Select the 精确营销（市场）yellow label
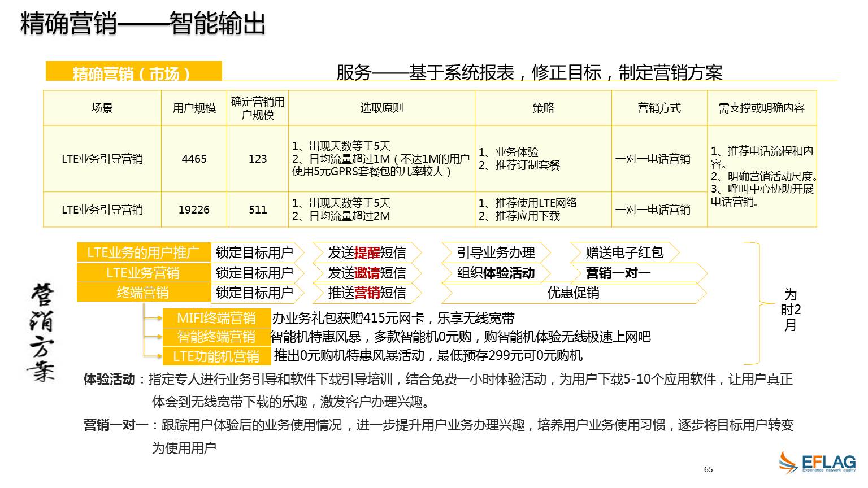 point(133,72)
